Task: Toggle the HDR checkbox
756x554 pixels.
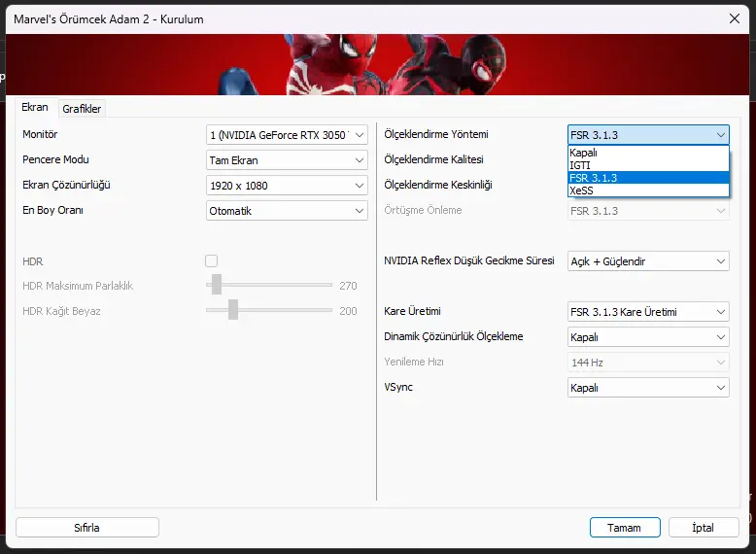Action: tap(211, 260)
